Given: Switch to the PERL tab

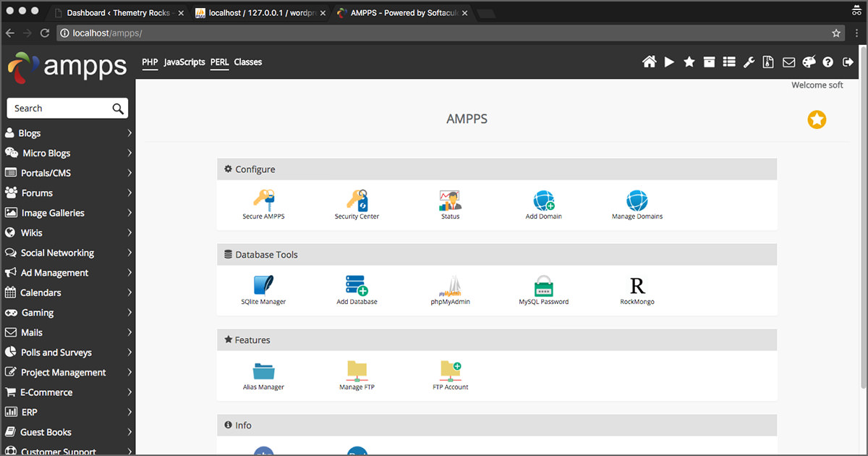Looking at the screenshot, I should click(x=220, y=62).
